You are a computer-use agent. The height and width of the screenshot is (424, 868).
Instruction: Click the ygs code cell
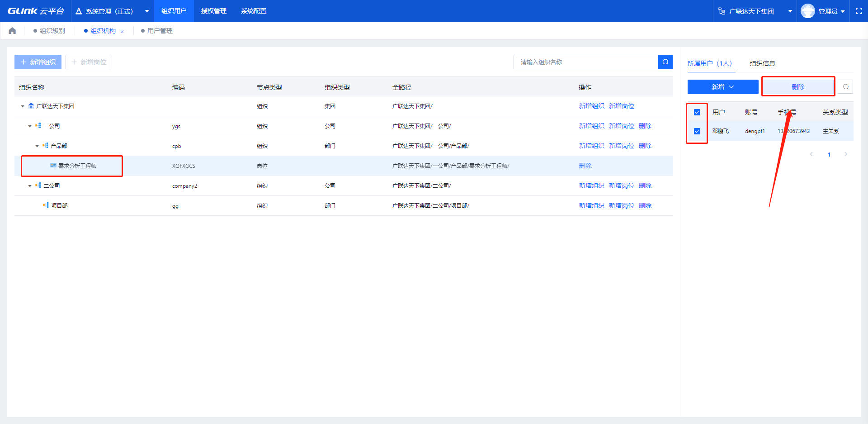[176, 126]
